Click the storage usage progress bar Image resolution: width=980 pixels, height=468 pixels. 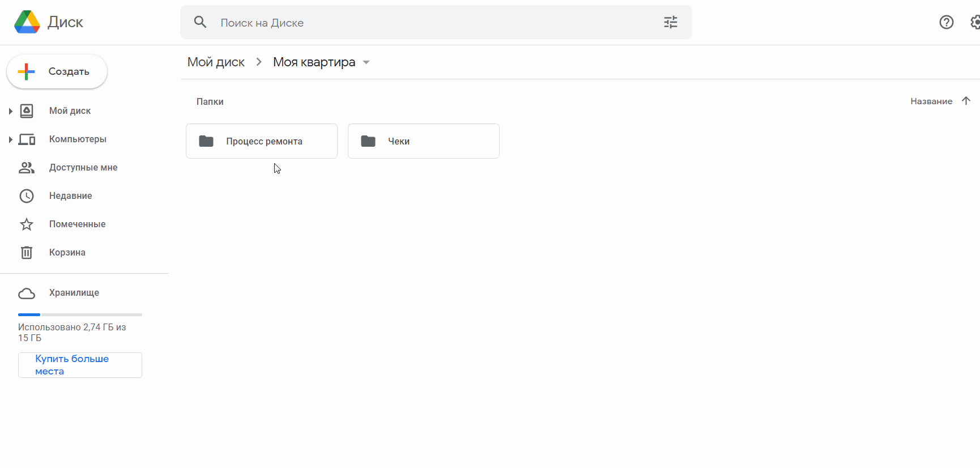(x=80, y=314)
